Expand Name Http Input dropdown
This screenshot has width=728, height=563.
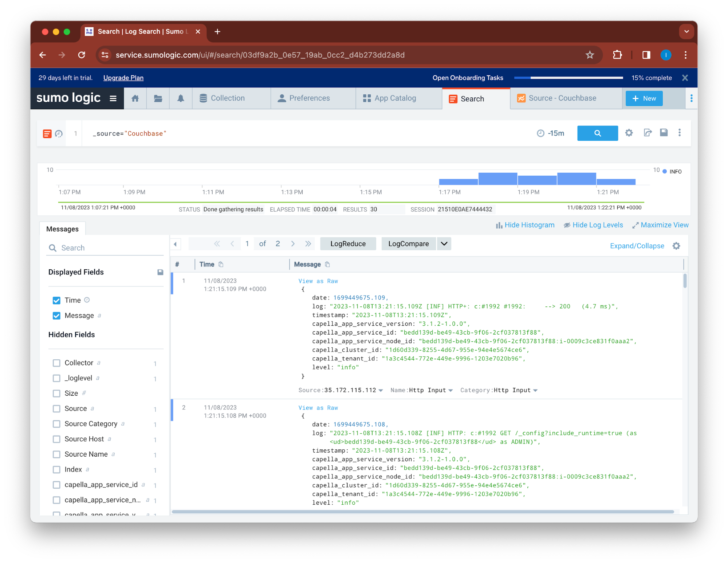click(x=450, y=391)
